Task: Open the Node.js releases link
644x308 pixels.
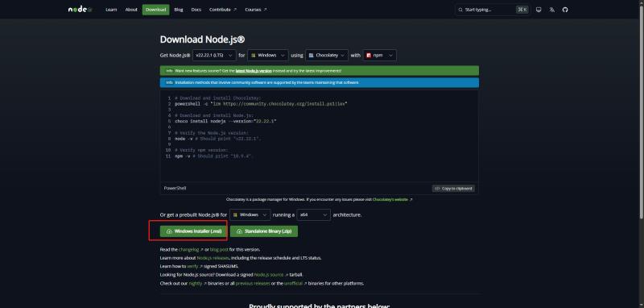Action: (x=213, y=258)
